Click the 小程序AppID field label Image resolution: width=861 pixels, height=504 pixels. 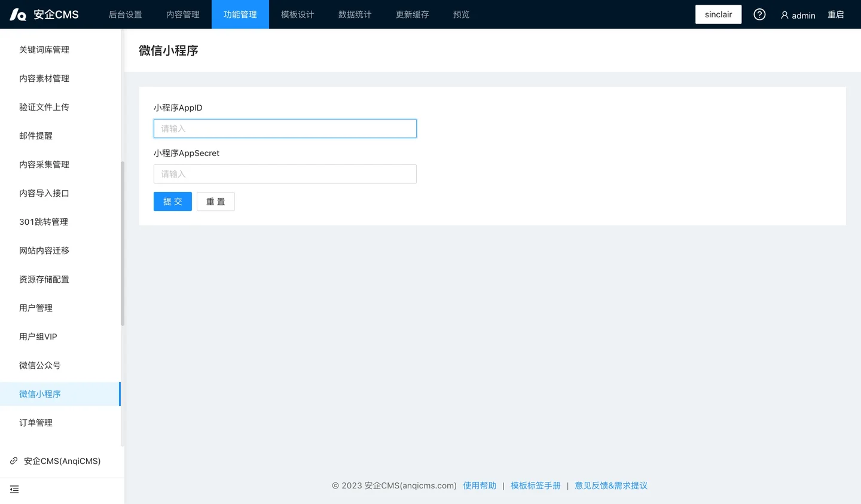point(178,108)
